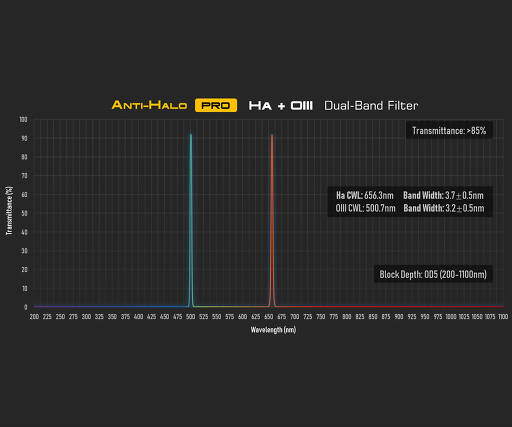Click the HA + OIII heading
This screenshot has width=512, height=427.
[x=281, y=106]
